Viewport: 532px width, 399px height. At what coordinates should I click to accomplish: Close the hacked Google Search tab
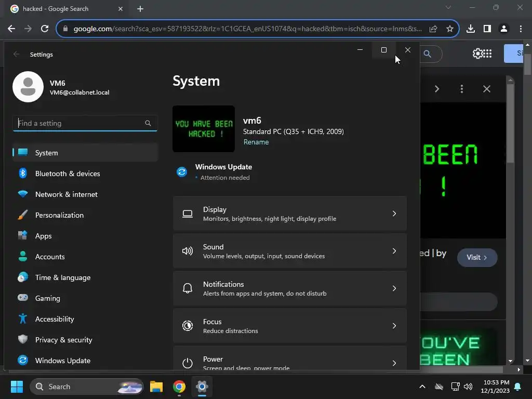[x=121, y=9]
